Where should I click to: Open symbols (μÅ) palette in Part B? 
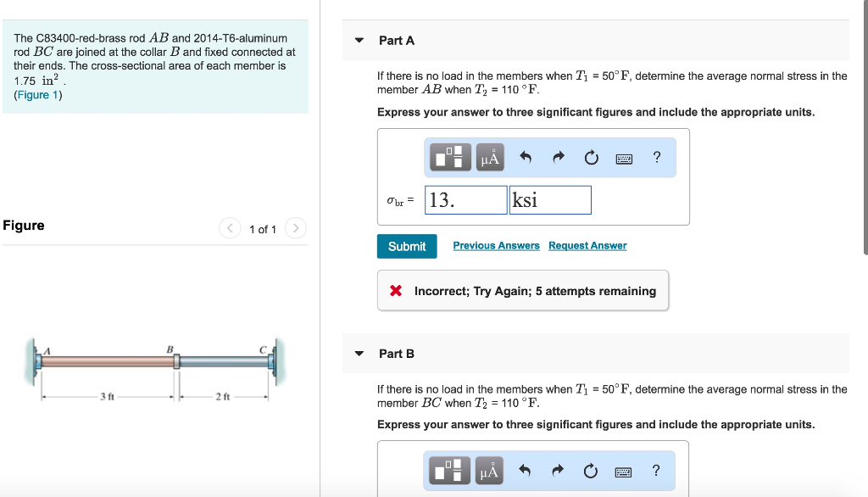[491, 471]
